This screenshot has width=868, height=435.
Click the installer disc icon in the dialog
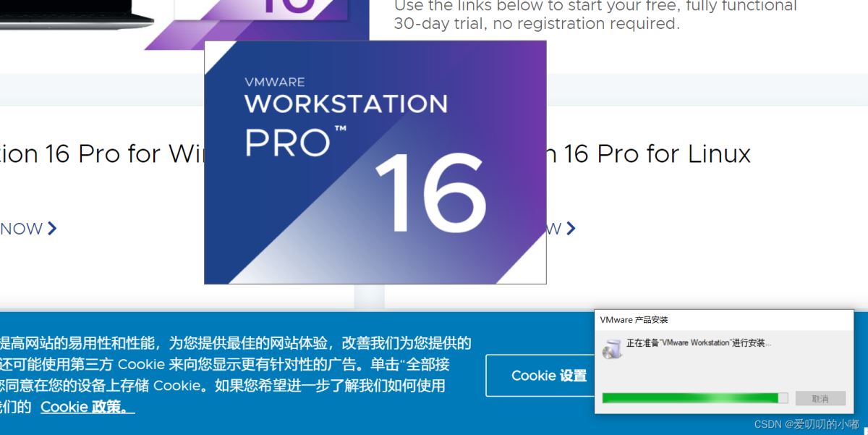[x=612, y=349]
